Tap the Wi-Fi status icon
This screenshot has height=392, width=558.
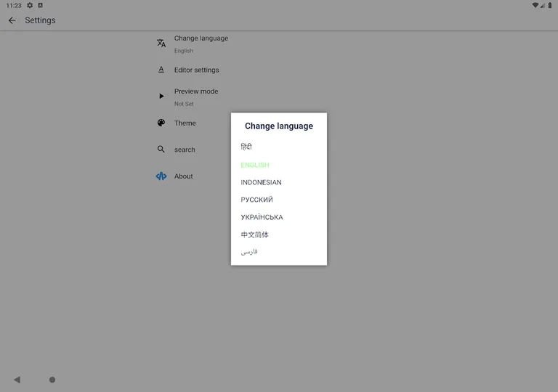(535, 5)
